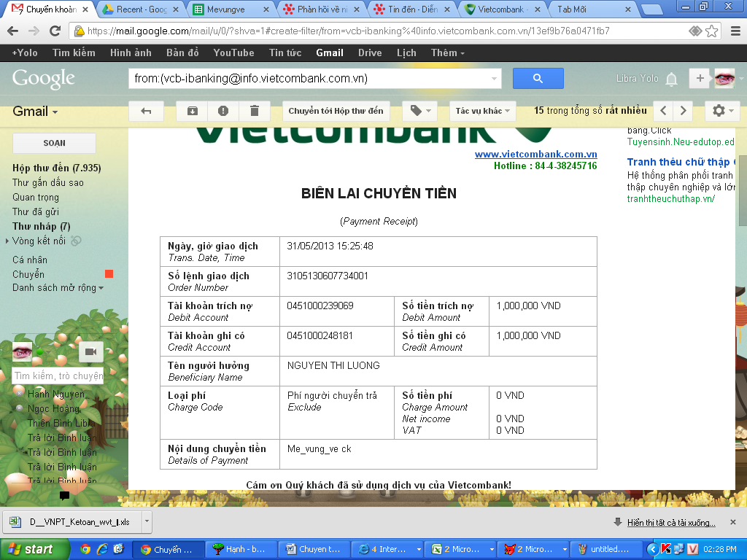Expand the 'Tác vụ khác' dropdown

pyautogui.click(x=483, y=111)
